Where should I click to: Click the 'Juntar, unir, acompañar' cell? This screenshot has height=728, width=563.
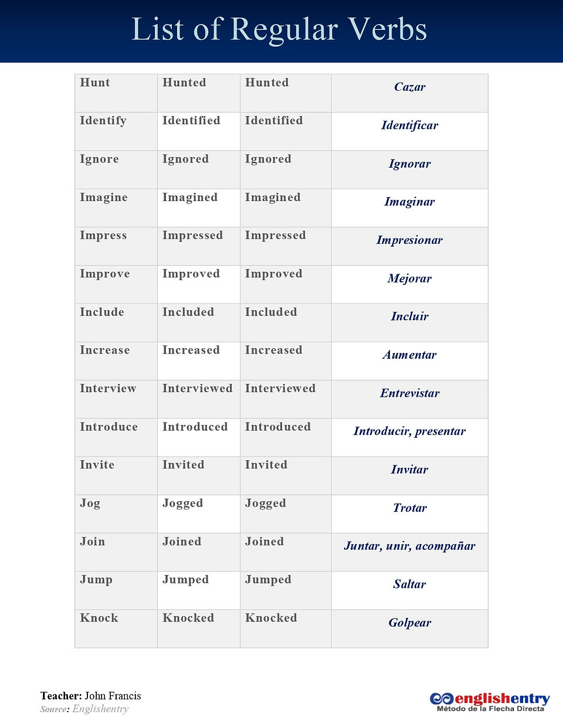(409, 552)
